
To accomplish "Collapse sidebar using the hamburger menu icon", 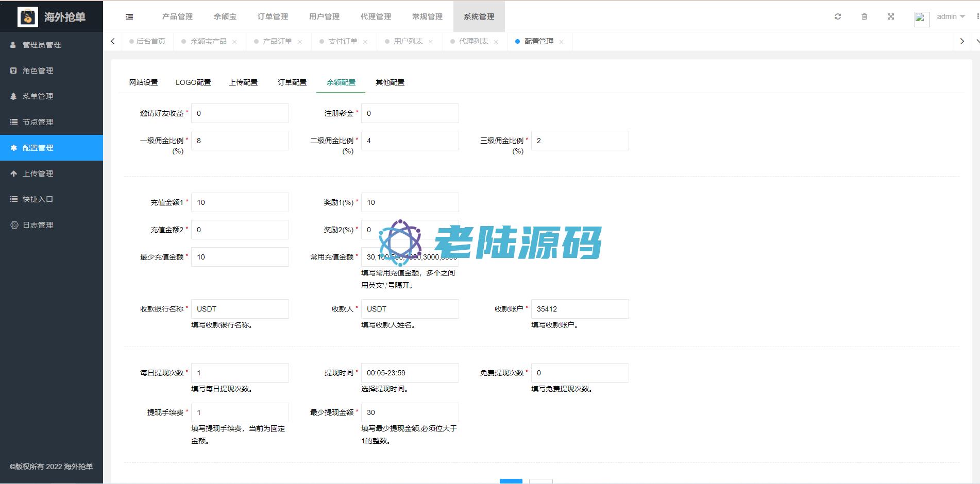I will click(129, 16).
